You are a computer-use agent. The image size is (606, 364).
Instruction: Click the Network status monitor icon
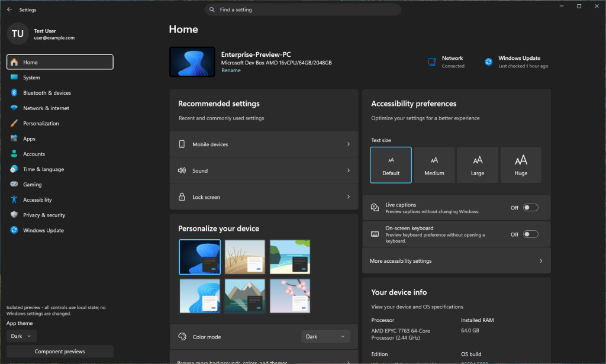[x=432, y=62]
